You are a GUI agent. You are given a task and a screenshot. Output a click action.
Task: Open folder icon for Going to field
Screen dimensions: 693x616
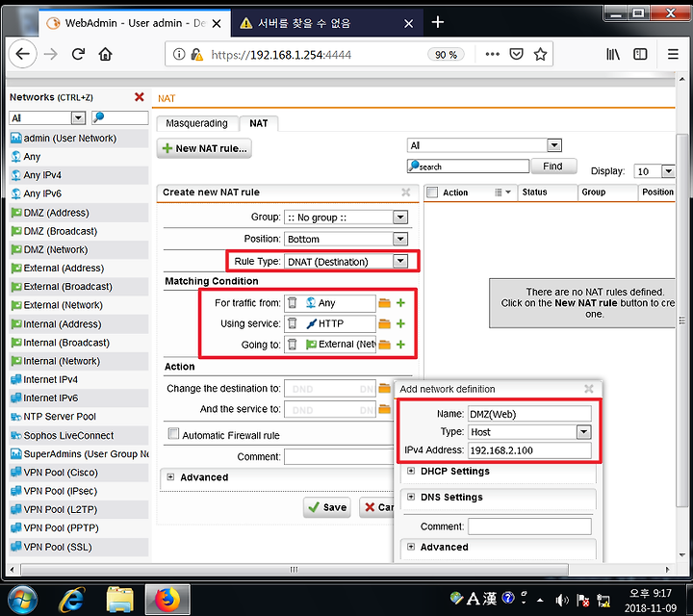384,345
